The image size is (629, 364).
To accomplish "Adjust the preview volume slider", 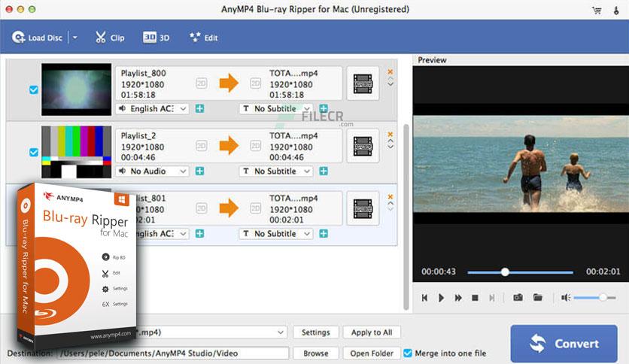I will (603, 298).
